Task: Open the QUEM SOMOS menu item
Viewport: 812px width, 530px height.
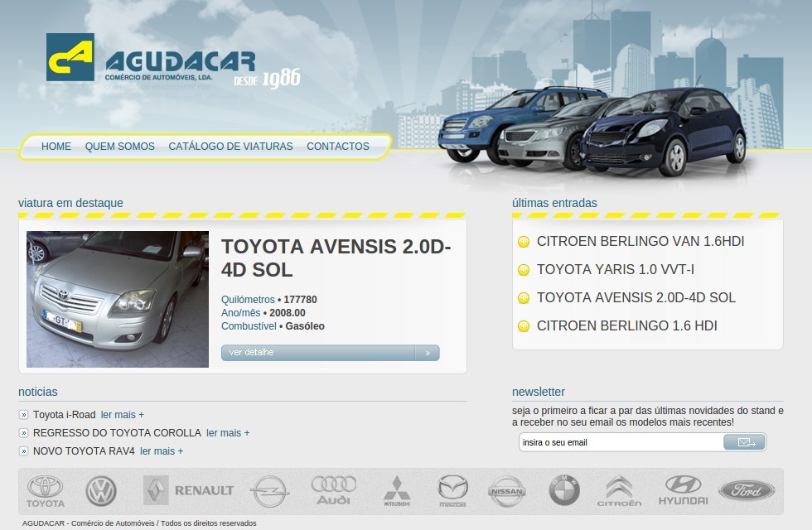Action: coord(119,147)
